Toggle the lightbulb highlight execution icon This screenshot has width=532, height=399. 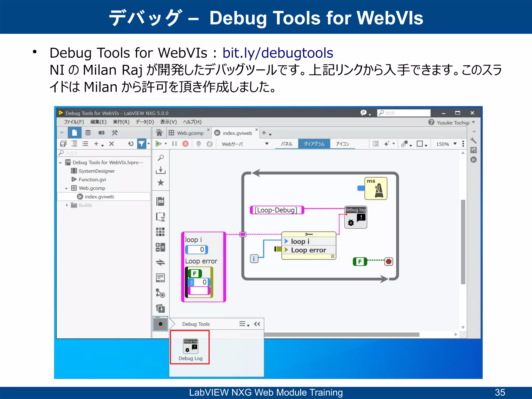pos(198,144)
